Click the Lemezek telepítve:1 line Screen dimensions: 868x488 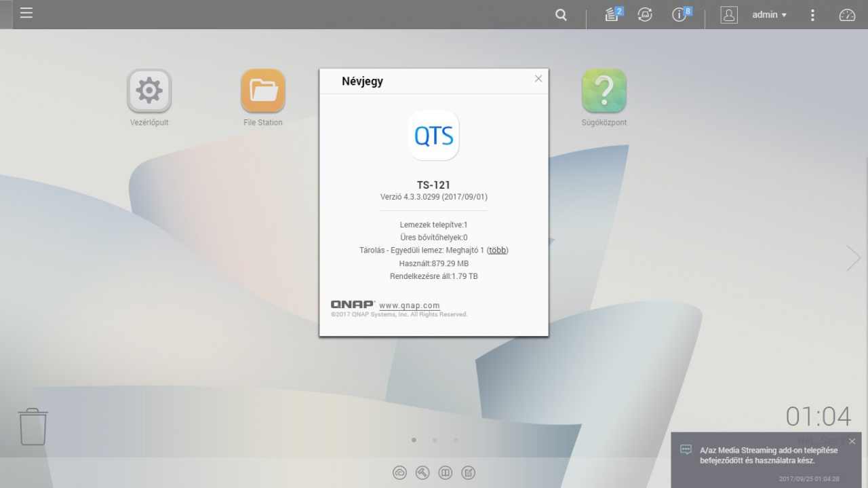click(x=434, y=225)
